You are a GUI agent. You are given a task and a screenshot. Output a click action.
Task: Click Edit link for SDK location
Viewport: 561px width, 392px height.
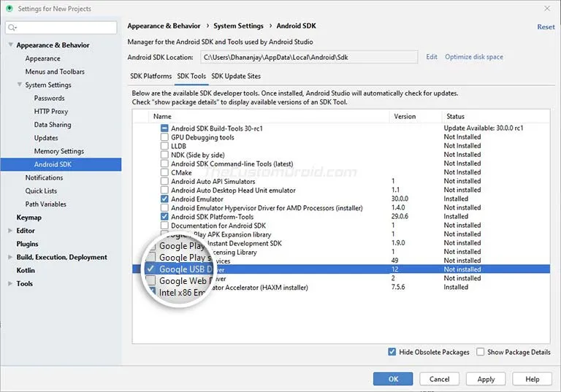tap(432, 57)
